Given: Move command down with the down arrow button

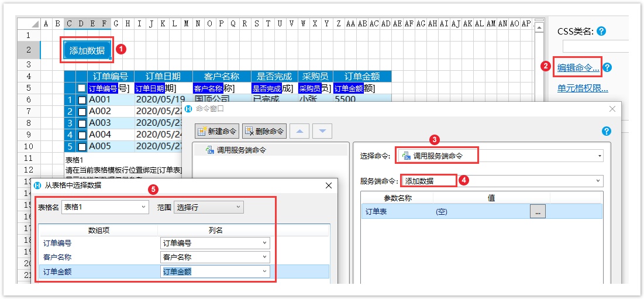Looking at the screenshot, I should (322, 131).
